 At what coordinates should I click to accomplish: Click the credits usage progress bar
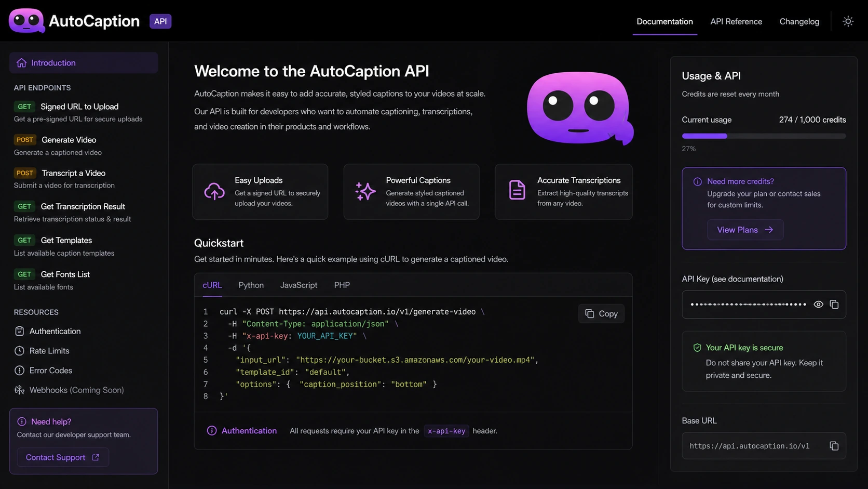click(x=764, y=136)
